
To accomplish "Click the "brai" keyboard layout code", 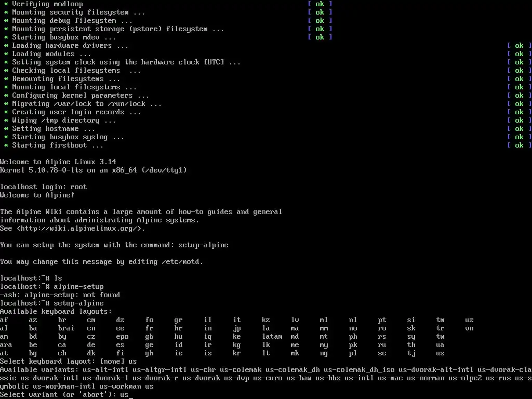I will (66, 328).
